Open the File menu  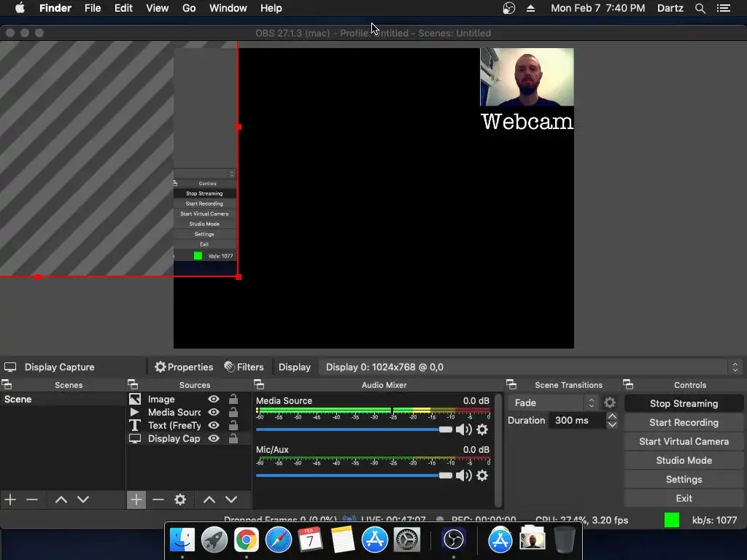(93, 8)
